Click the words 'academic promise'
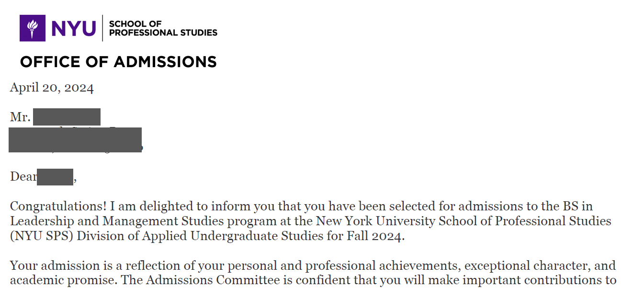 click(x=63, y=280)
